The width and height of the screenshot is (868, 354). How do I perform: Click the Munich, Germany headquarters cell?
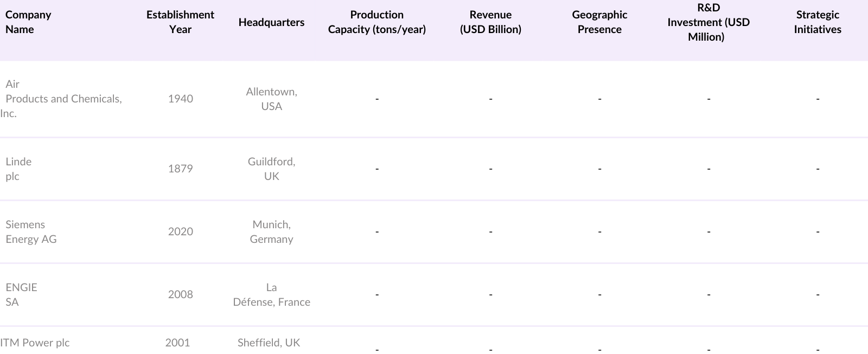(271, 231)
